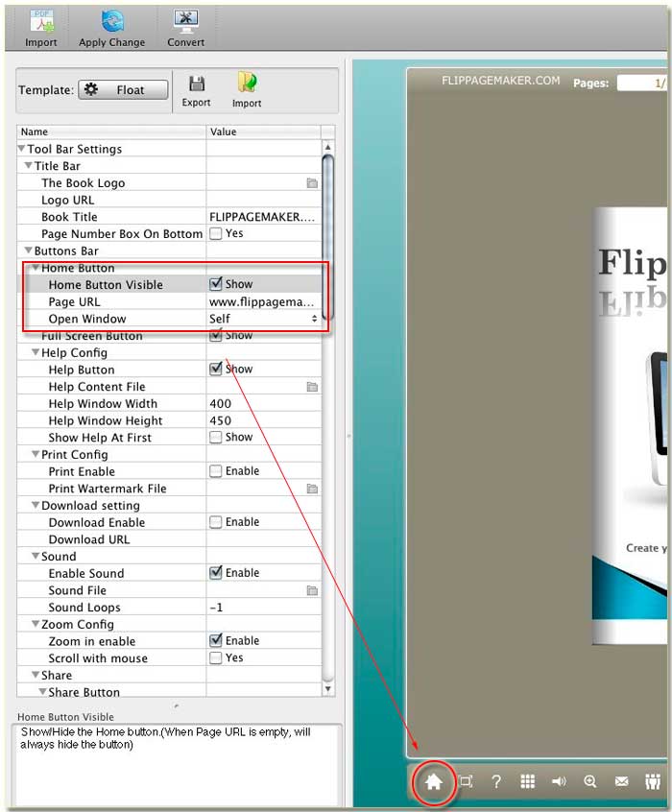
Task: Click the Name column header
Action: [x=111, y=131]
